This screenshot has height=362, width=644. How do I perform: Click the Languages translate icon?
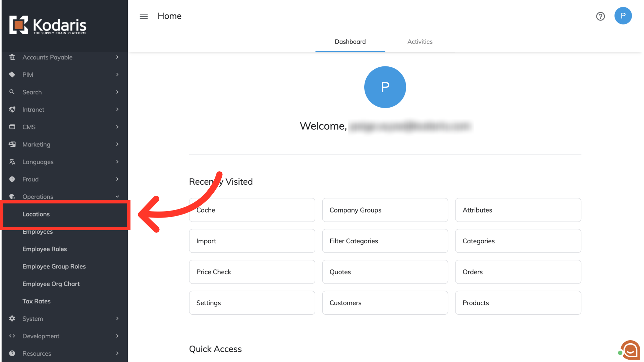pos(12,162)
